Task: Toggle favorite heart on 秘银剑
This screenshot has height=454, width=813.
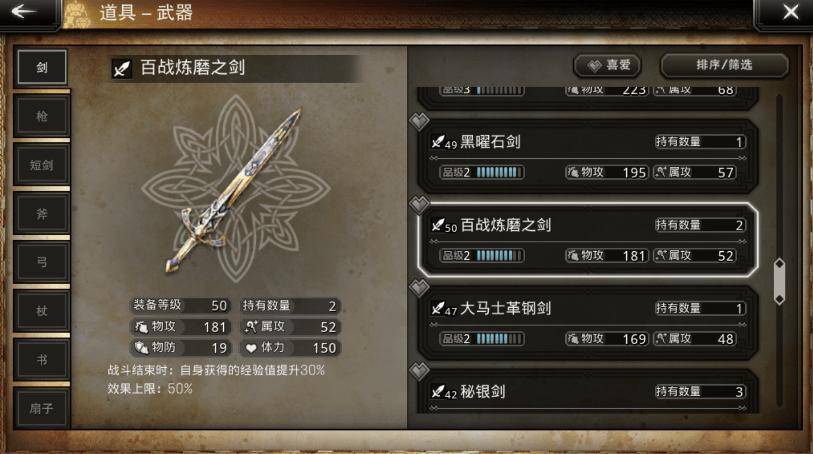Action: click(x=419, y=371)
